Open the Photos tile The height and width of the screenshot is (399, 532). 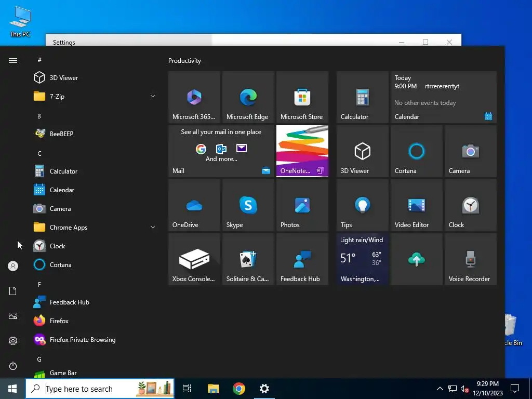(302, 205)
